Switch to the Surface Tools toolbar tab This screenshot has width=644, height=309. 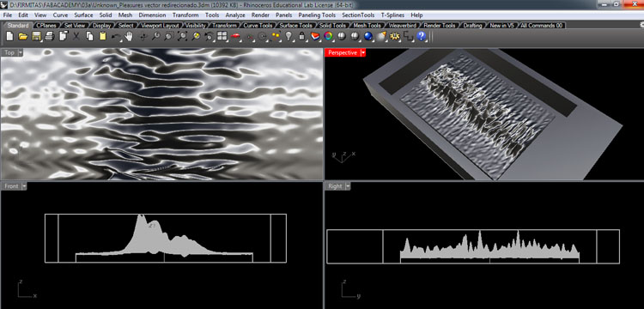295,26
